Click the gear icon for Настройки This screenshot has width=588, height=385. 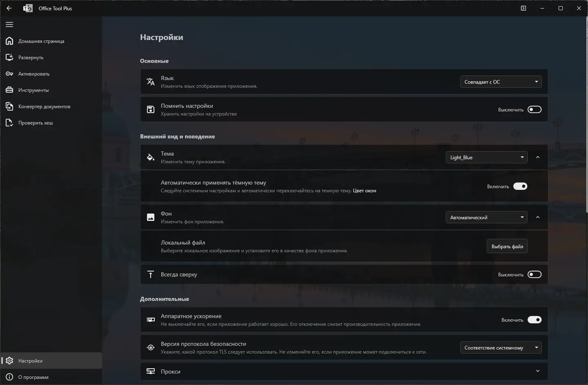[9, 361]
